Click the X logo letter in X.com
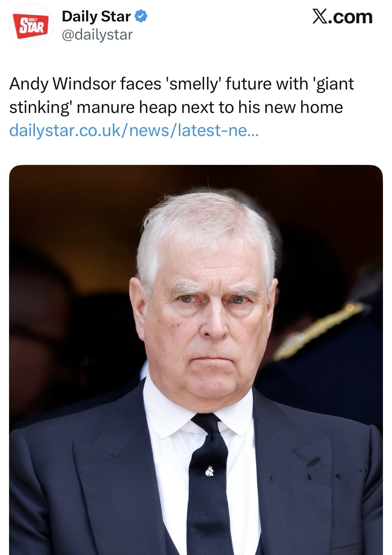392x555 pixels. [320, 16]
